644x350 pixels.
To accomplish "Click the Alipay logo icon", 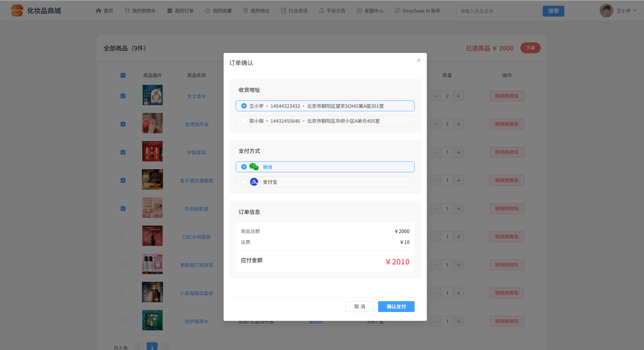I will click(x=254, y=182).
